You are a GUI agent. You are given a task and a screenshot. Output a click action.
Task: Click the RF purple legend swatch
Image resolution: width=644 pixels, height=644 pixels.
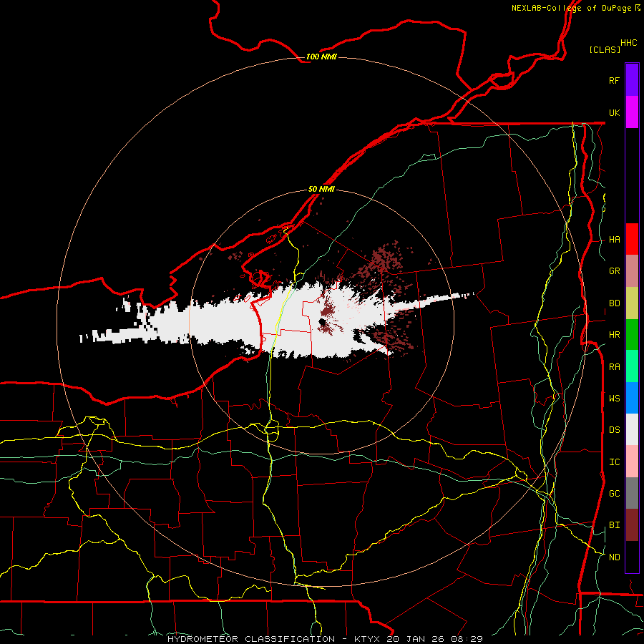632,80
